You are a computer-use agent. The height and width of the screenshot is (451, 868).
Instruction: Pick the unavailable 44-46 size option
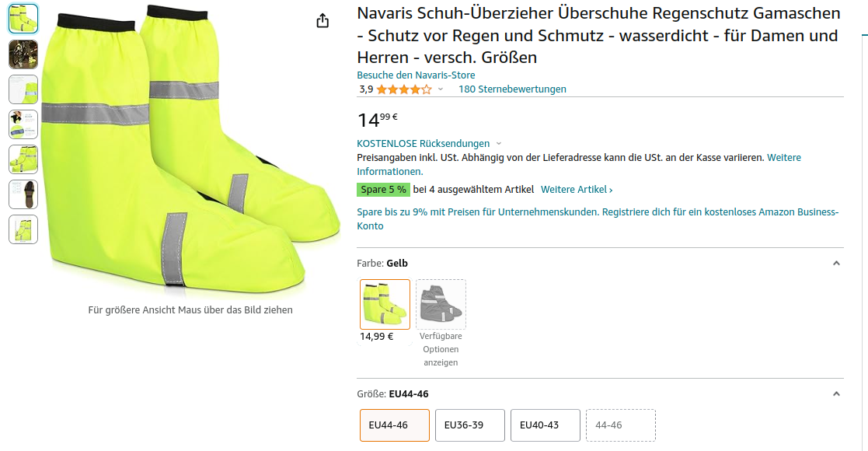click(x=621, y=425)
